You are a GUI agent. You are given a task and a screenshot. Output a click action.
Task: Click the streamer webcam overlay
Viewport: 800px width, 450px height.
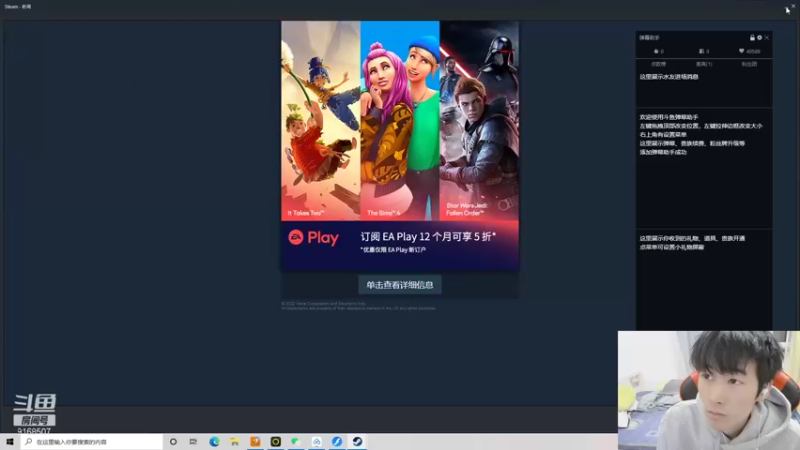[x=709, y=390]
